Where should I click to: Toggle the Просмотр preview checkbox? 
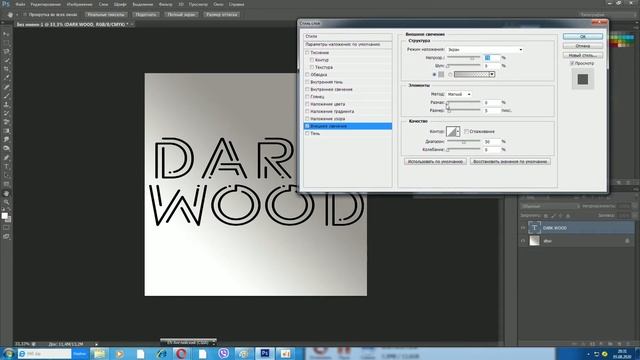point(572,63)
